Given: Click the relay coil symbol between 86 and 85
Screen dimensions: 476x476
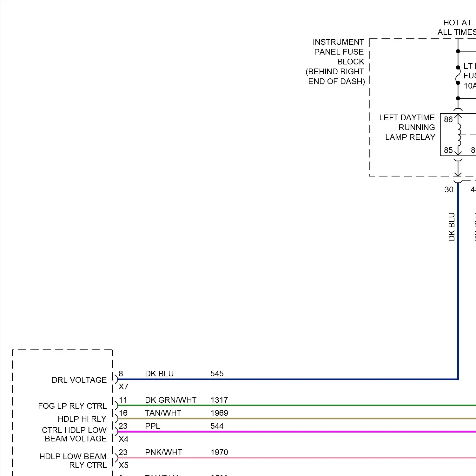Looking at the screenshot, I should click(x=459, y=135).
